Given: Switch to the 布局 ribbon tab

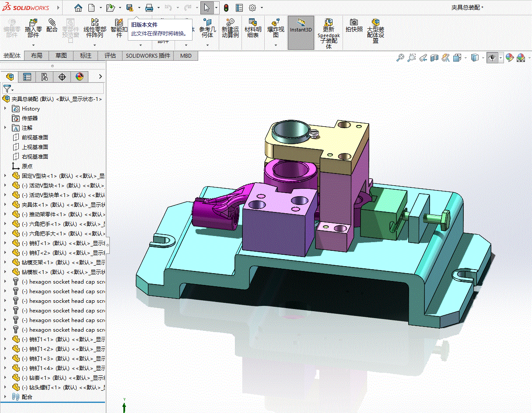Looking at the screenshot, I should [37, 56].
